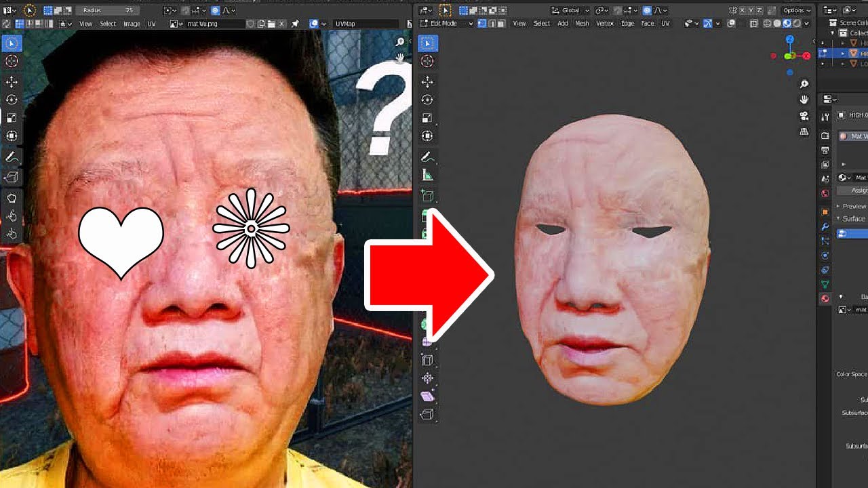Toggle camera view in the 3D viewport

(x=804, y=116)
